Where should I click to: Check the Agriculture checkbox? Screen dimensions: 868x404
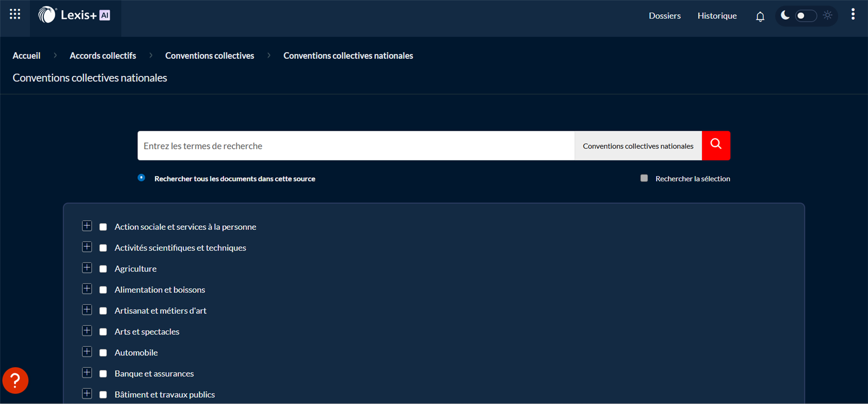pos(103,269)
